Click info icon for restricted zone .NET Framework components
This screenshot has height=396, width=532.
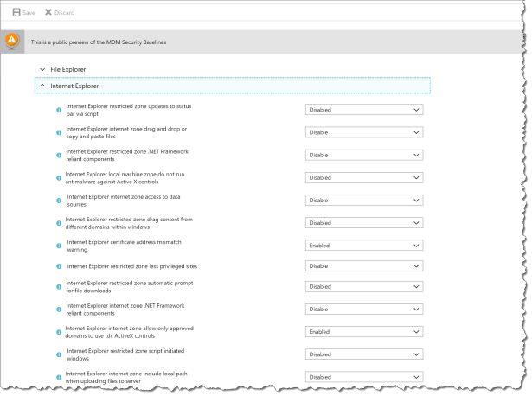[59, 156]
